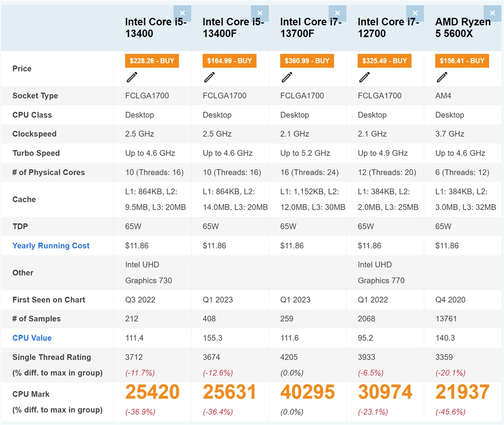504x425 pixels.
Task: Click the $164.99 - BUY button
Action: coord(229,61)
